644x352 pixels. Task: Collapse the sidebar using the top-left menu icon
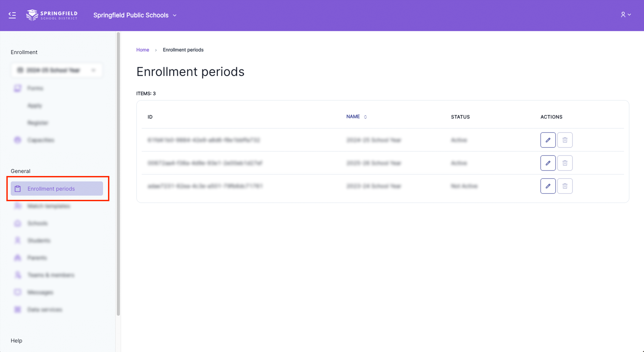(x=12, y=15)
